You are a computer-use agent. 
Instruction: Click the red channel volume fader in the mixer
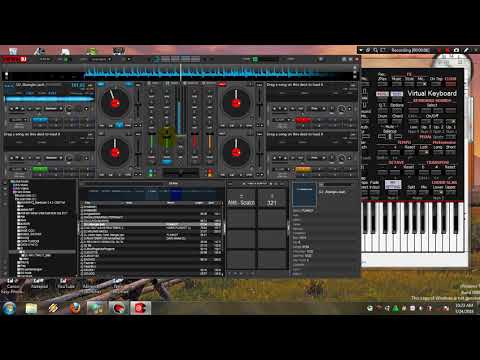click(195, 143)
